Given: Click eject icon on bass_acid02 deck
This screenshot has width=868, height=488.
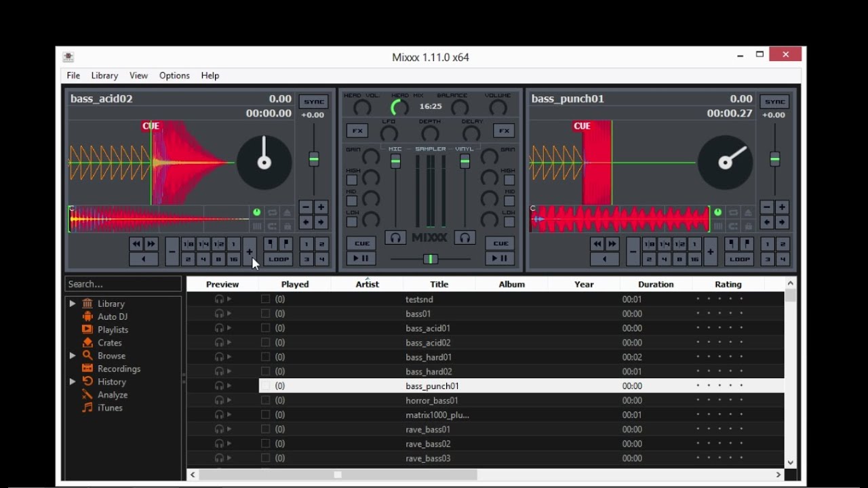Looking at the screenshot, I should tap(287, 212).
